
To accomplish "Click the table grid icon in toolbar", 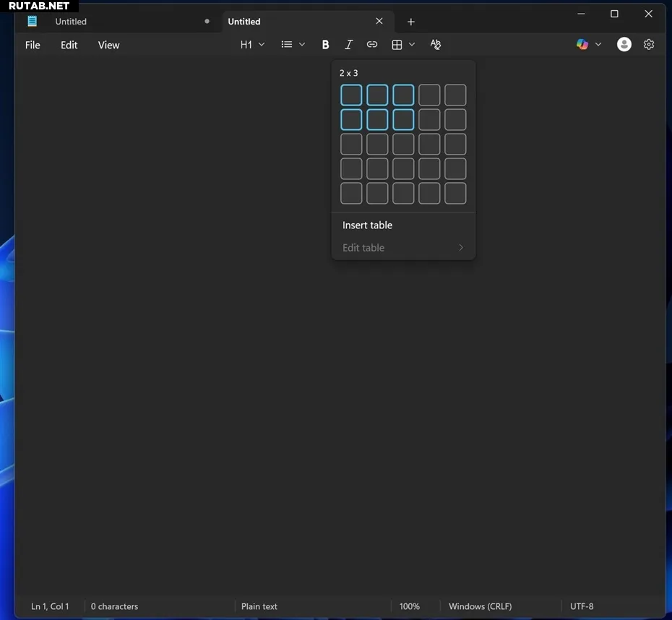I will [397, 45].
